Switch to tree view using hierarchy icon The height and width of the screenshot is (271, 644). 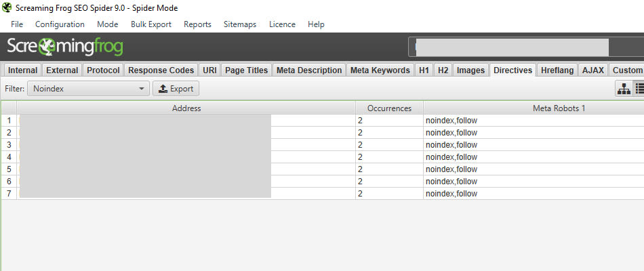tap(623, 89)
